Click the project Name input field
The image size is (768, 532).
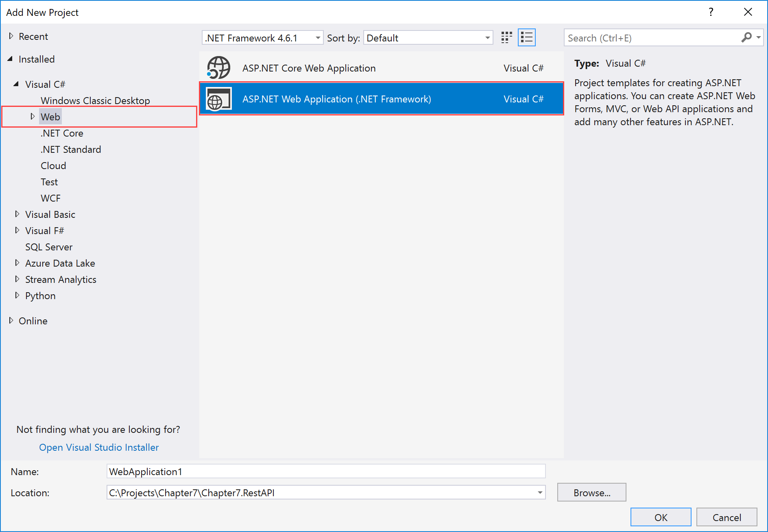click(326, 471)
